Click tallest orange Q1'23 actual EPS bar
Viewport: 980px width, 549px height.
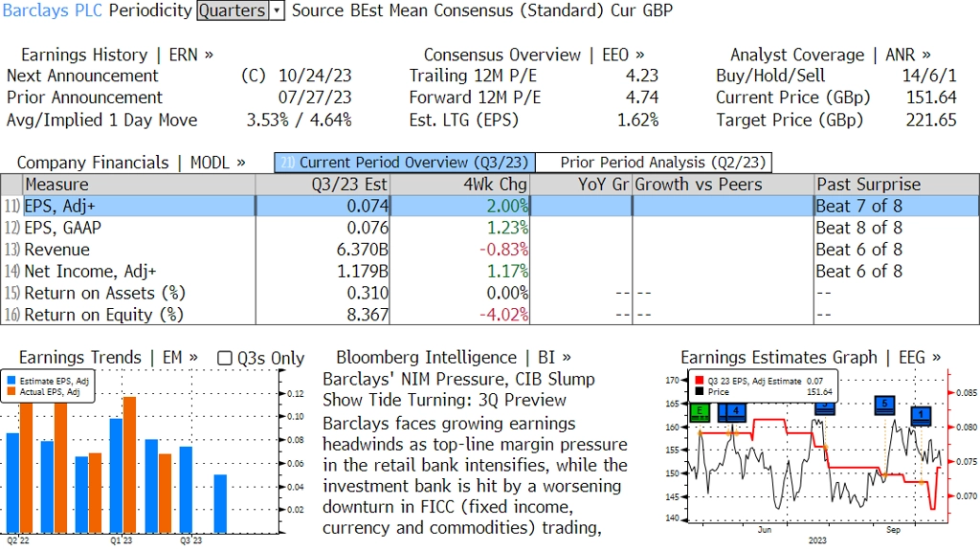pos(129,465)
